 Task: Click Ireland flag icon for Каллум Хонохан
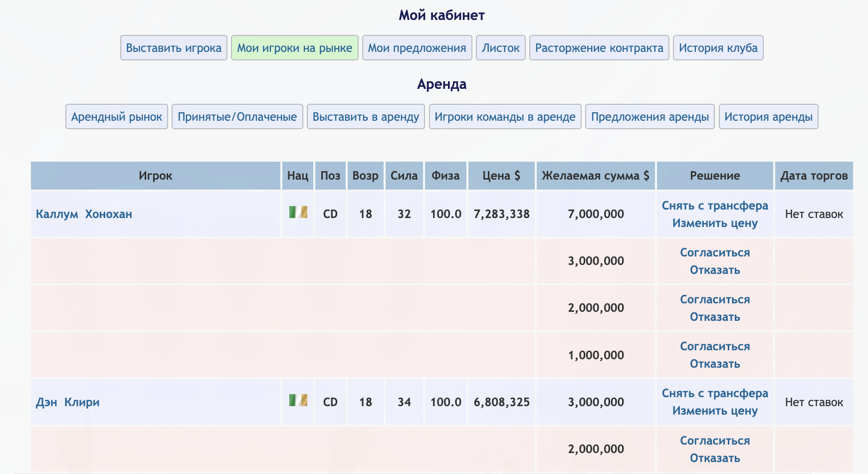pyautogui.click(x=298, y=213)
